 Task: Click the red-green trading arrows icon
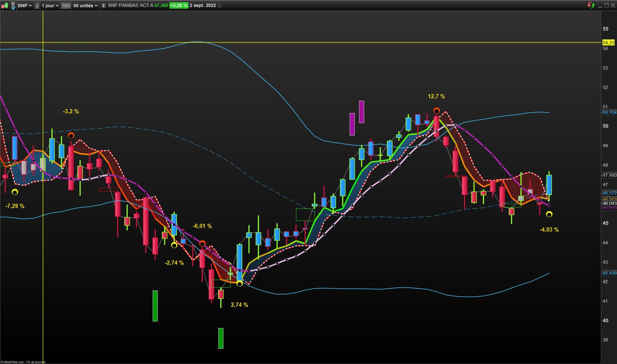591,5
